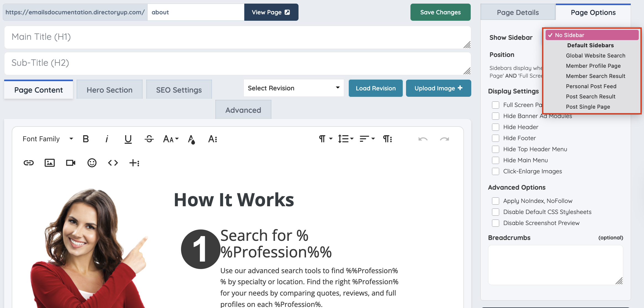644x308 pixels.
Task: Open the Select Revision dropdown
Action: [x=294, y=88]
